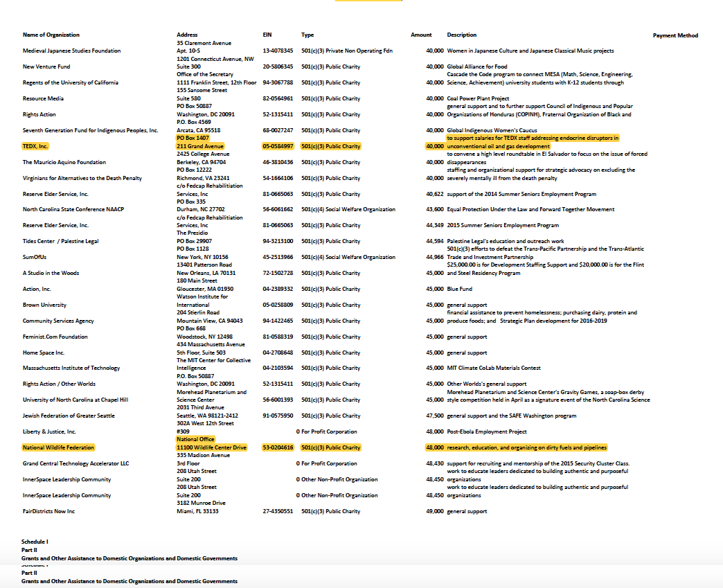Click highlighted EIN "05-0584997"
The image size is (723, 588).
pyautogui.click(x=278, y=146)
